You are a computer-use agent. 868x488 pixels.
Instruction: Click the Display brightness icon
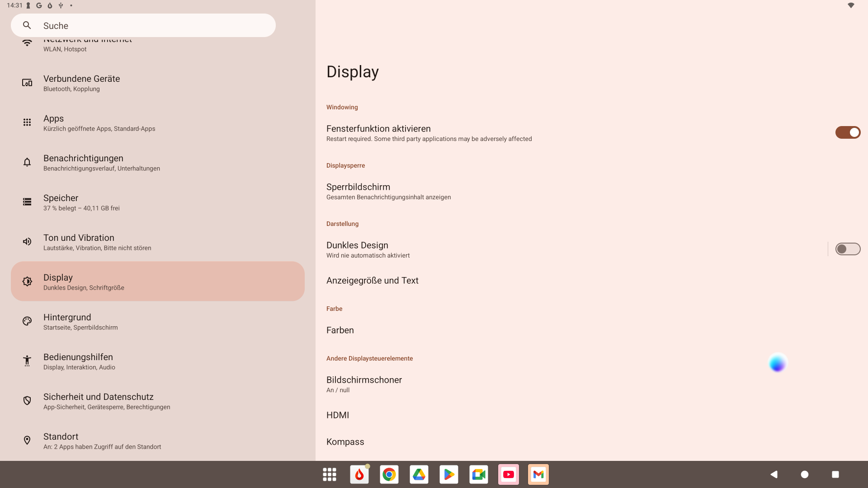pyautogui.click(x=27, y=282)
